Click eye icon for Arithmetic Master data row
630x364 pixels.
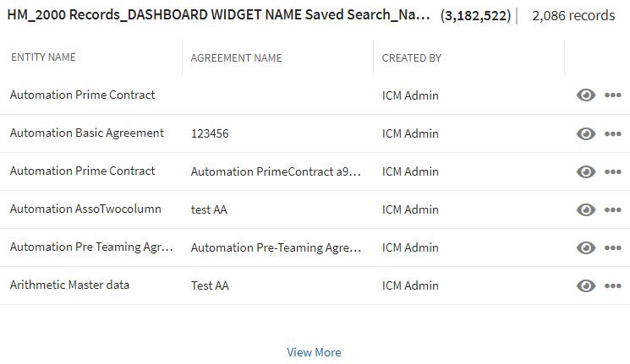[x=586, y=285]
